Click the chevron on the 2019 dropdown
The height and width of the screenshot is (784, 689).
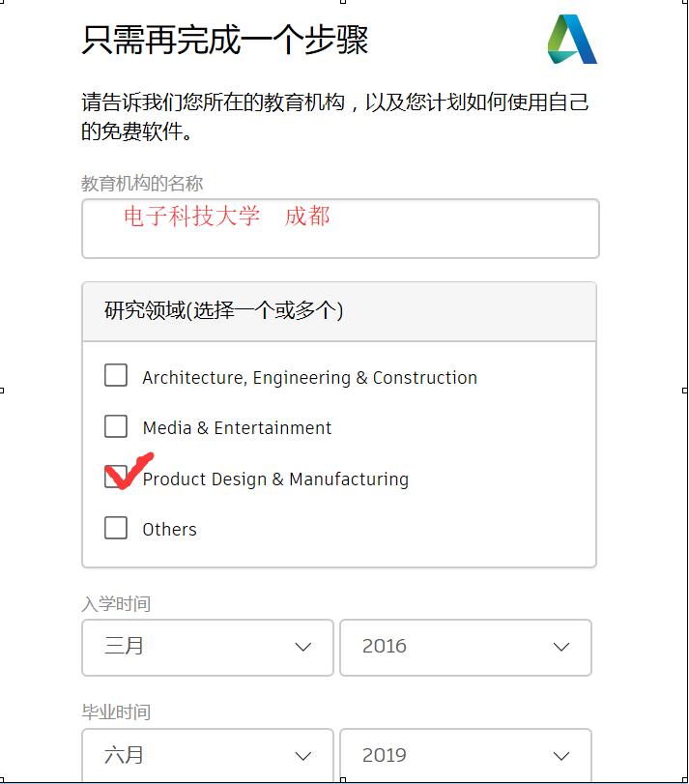click(x=560, y=755)
